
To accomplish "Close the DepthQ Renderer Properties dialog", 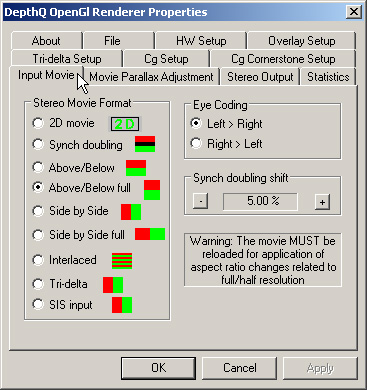I will click(353, 12).
